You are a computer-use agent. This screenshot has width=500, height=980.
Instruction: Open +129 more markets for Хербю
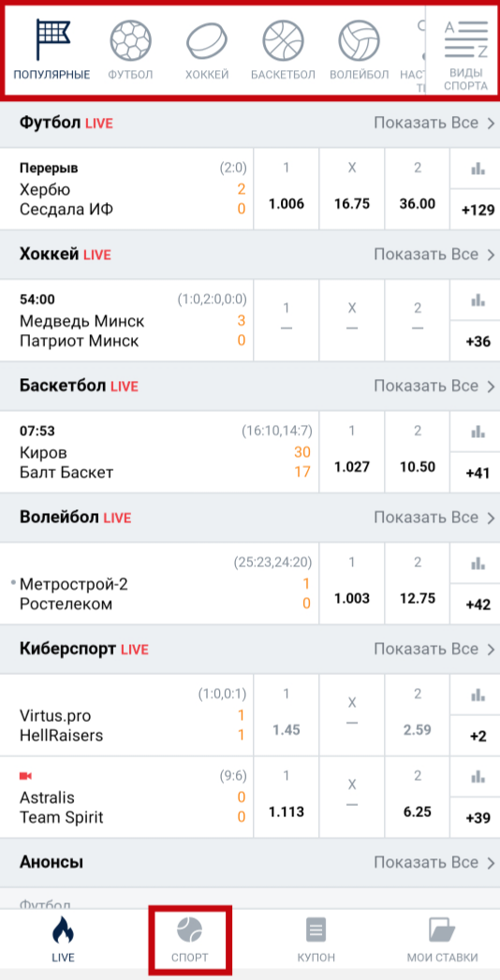[478, 210]
